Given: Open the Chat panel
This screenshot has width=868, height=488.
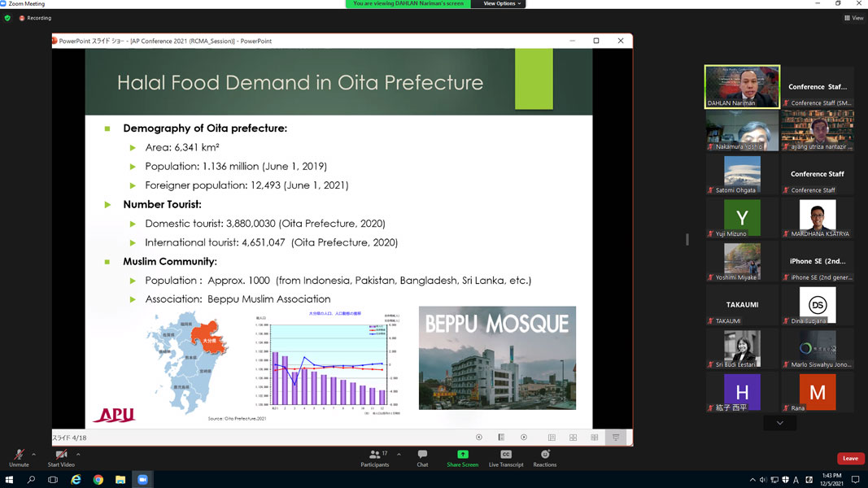Looking at the screenshot, I should pos(422,457).
